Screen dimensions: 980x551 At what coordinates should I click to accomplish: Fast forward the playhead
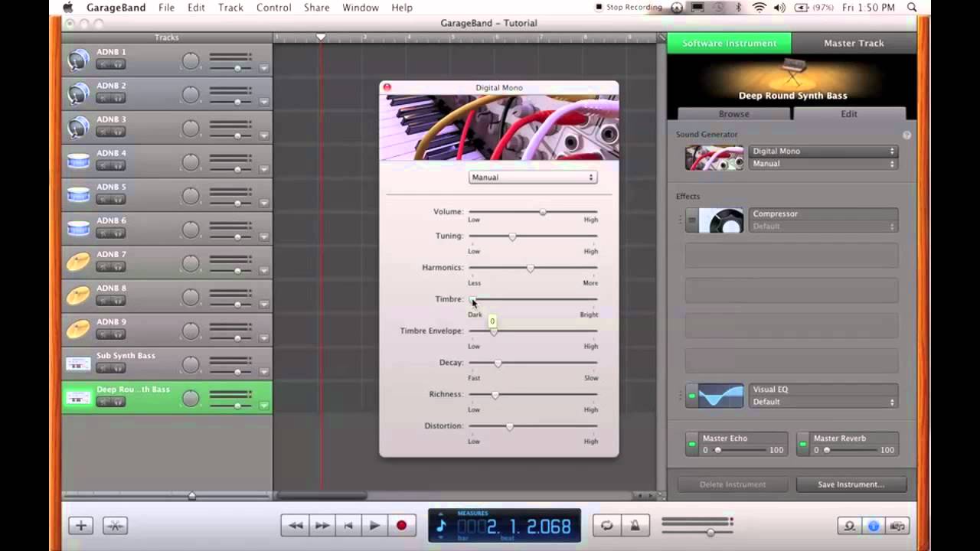(322, 526)
